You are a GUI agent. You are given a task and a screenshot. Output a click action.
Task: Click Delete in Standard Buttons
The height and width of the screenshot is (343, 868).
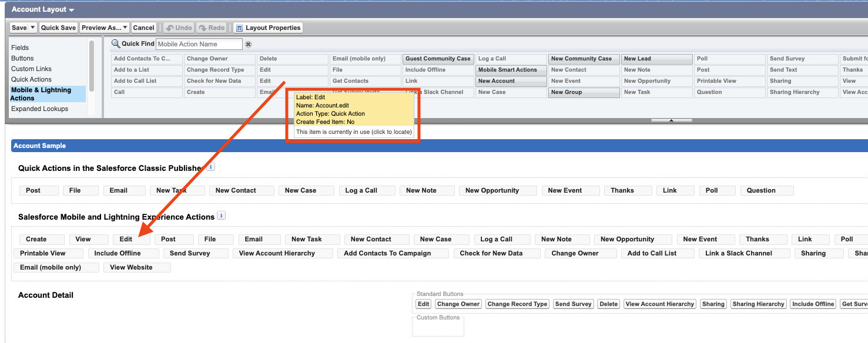click(608, 304)
